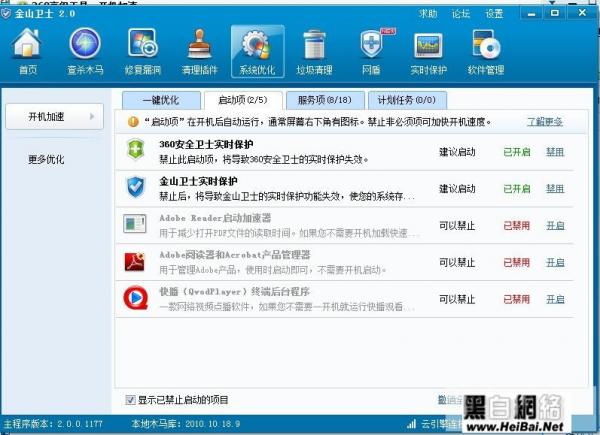Expand the 开机加速 sidebar item
This screenshot has width=600, height=435.
point(53,118)
